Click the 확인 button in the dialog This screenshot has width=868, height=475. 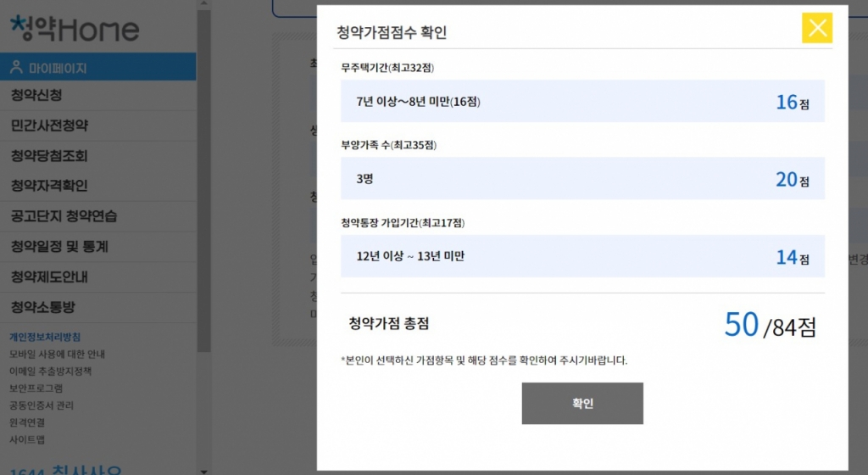tap(582, 404)
